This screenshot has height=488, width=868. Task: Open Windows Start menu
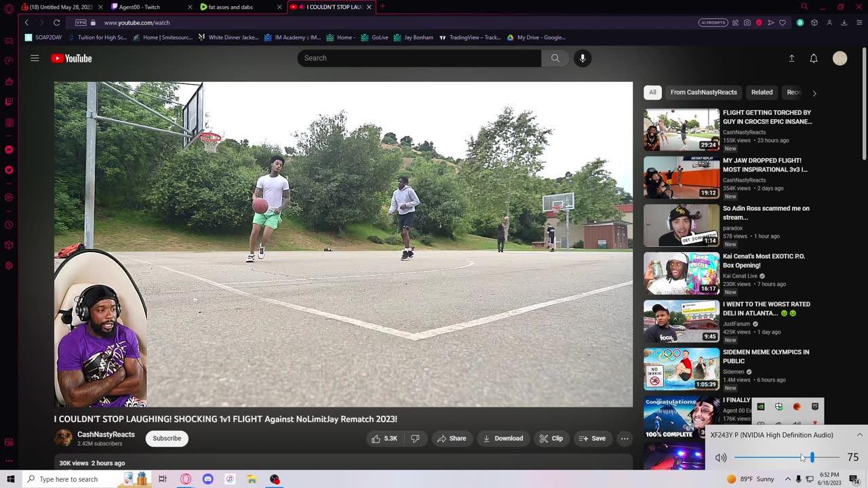[10, 479]
